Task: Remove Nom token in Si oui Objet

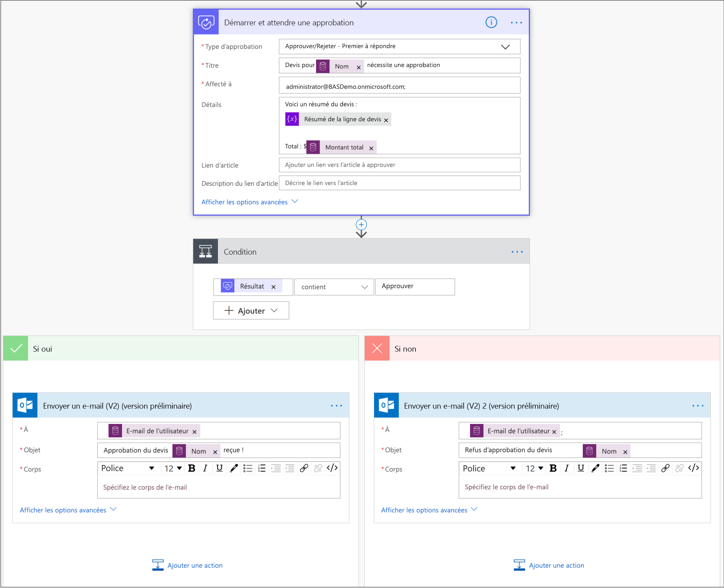Action: click(215, 452)
